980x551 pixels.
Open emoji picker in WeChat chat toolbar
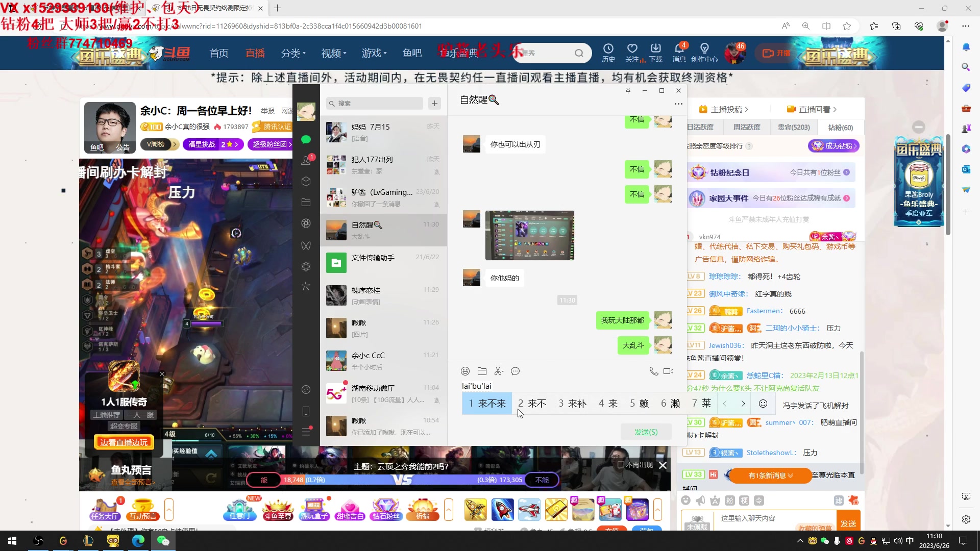click(x=465, y=371)
